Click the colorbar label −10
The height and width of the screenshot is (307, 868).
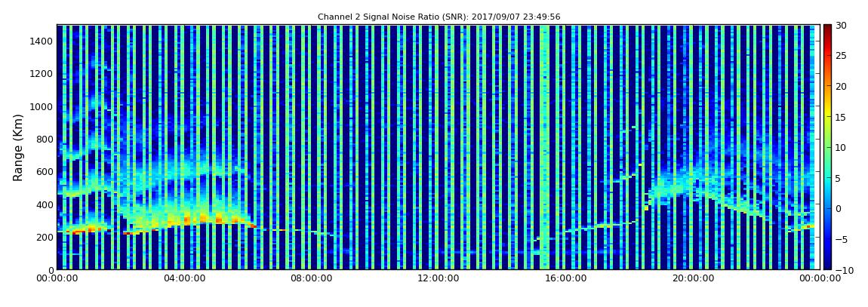tap(842, 270)
